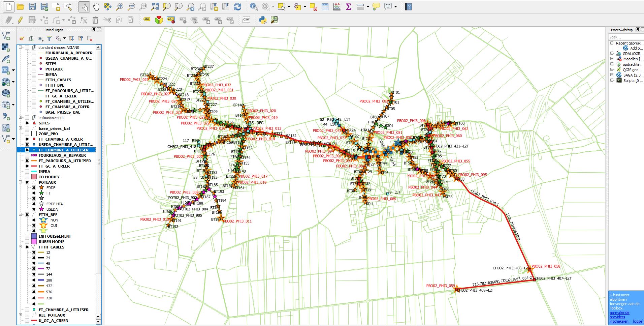The image size is (644, 326).
Task: Click the Add Raster Layer icon in sidebar
Action: pos(6,47)
